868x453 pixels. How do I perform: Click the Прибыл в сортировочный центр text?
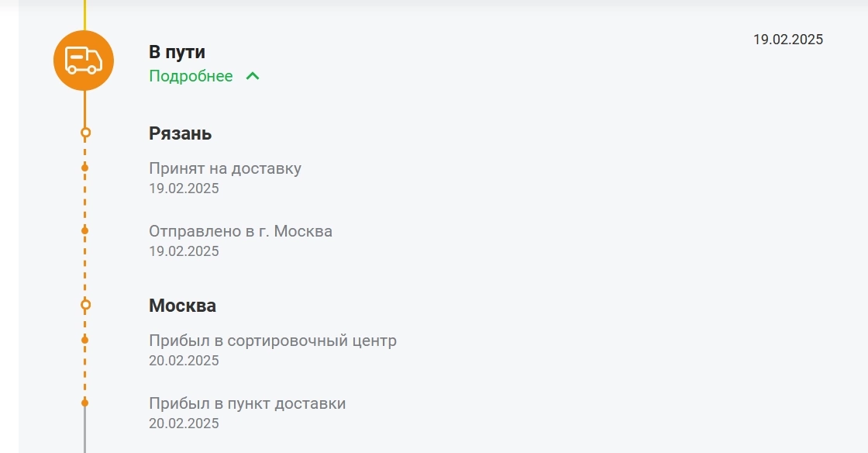pos(273,341)
